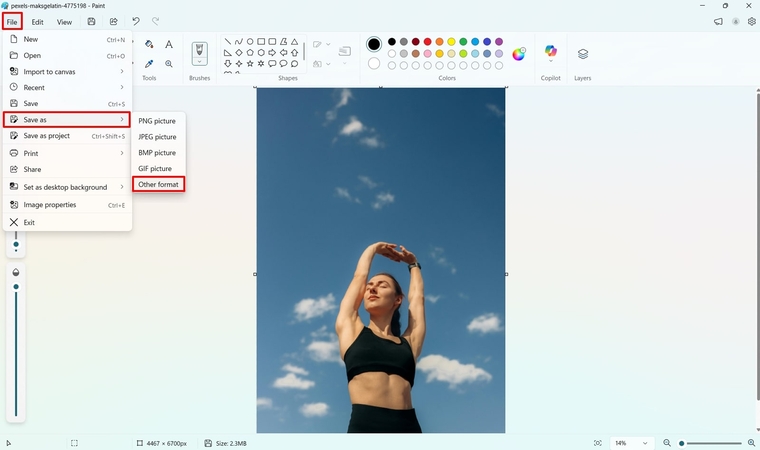Choose Image properties menu entry
This screenshot has height=450, width=760.
67,205
